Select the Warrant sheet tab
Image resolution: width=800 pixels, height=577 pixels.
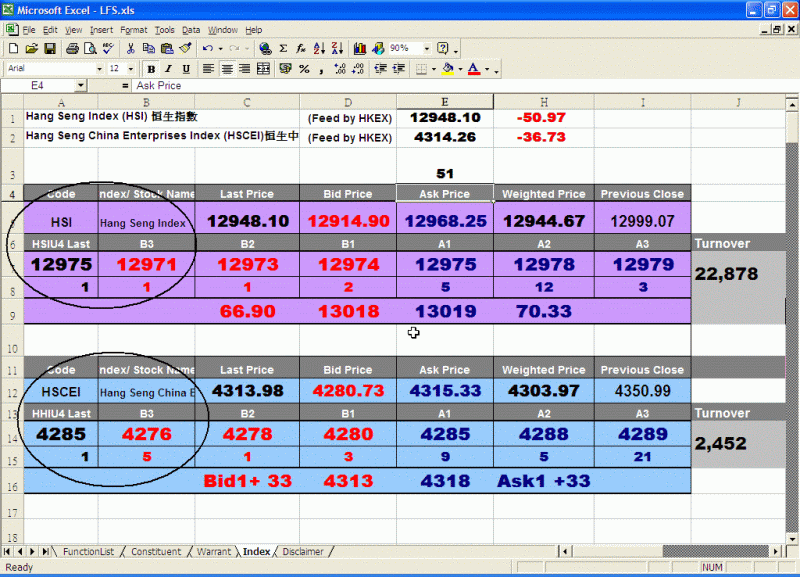[214, 551]
